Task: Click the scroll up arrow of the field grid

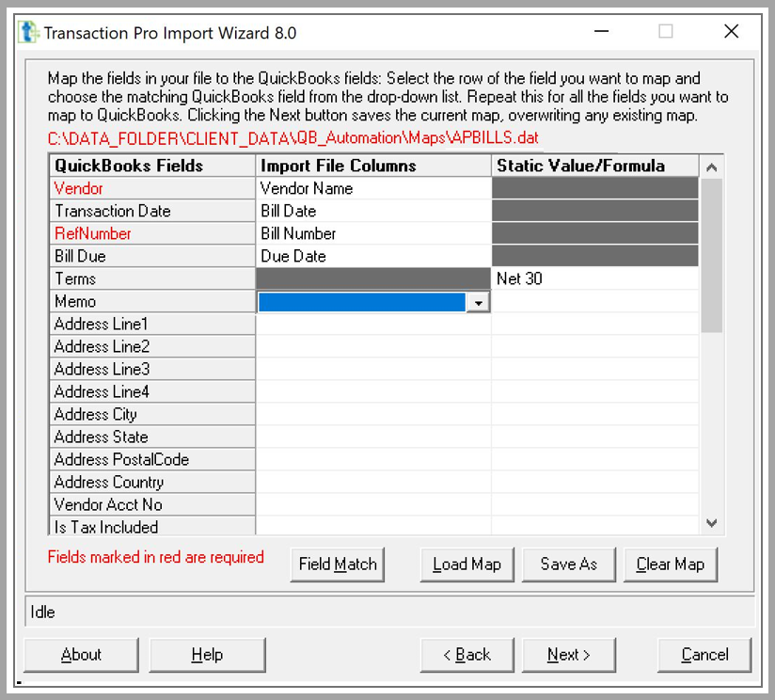Action: (x=712, y=167)
